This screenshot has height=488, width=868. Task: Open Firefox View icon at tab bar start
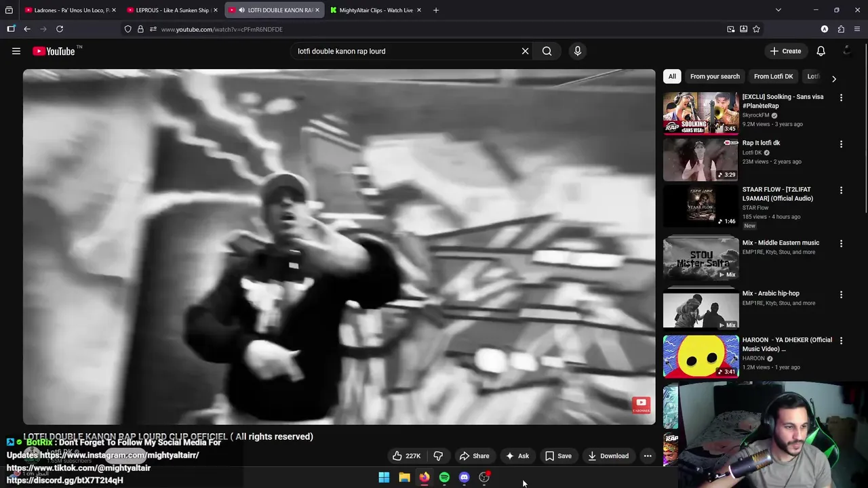pos(9,10)
